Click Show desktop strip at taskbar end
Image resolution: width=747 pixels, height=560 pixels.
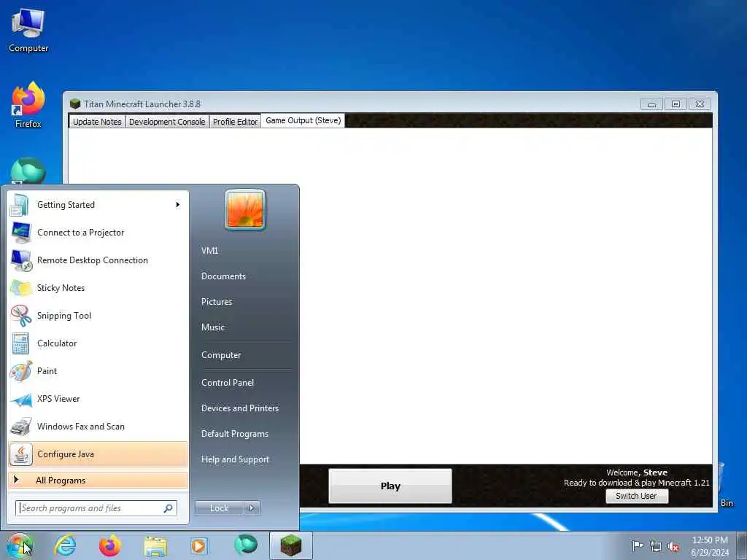tap(742, 545)
